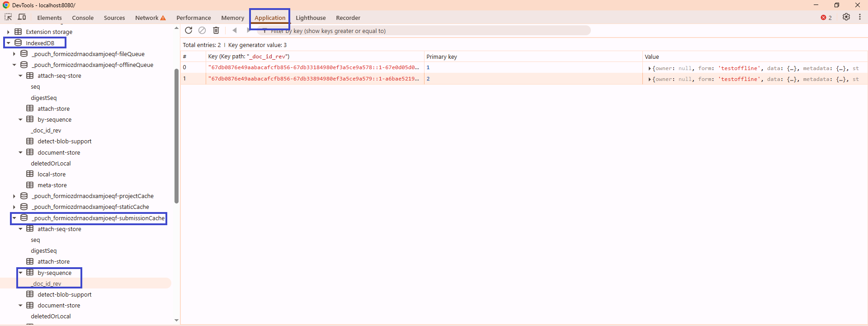The height and width of the screenshot is (326, 868).
Task: Expand the projectCache pouch database
Action: [x=14, y=196]
